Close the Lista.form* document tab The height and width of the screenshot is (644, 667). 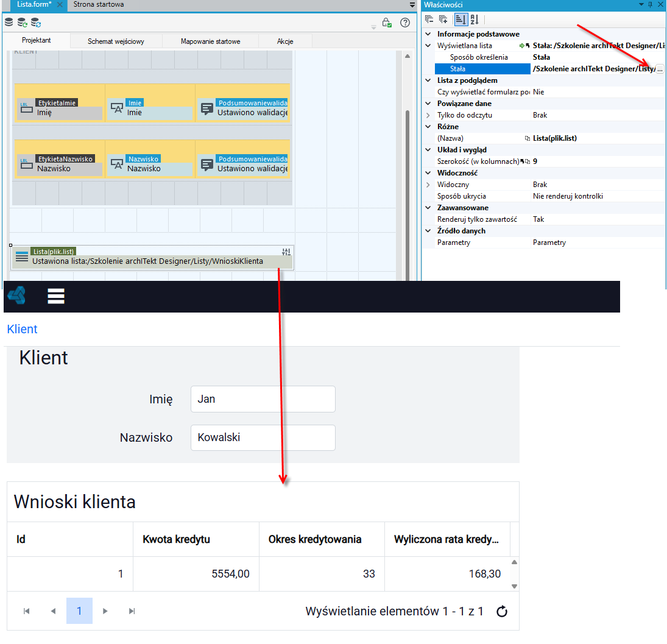tap(60, 5)
